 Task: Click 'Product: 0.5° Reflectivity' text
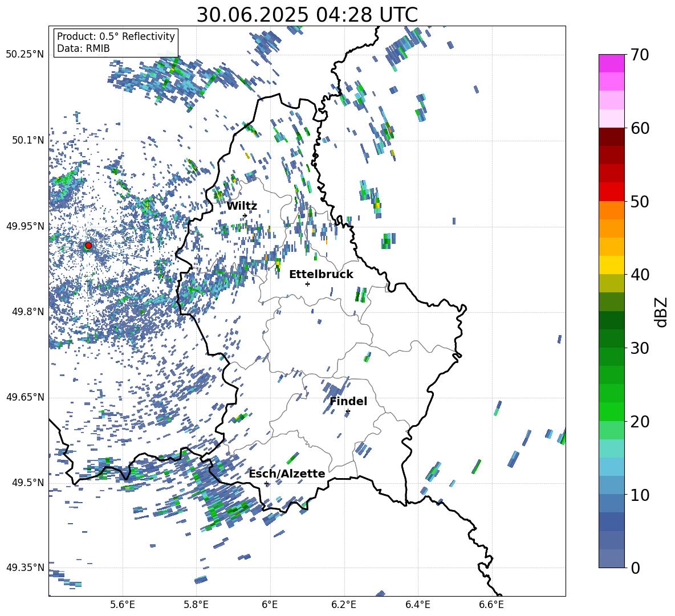[x=116, y=36]
